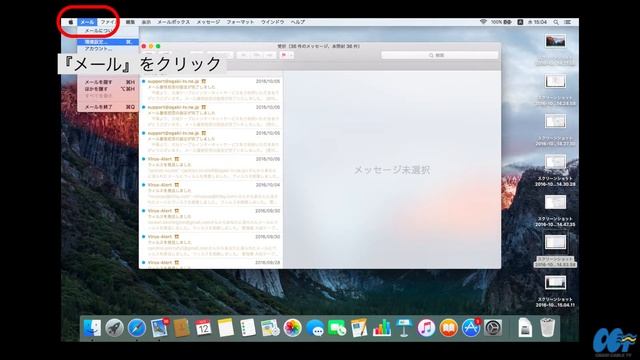Click the Wi-Fi status icon

pyautogui.click(x=483, y=22)
